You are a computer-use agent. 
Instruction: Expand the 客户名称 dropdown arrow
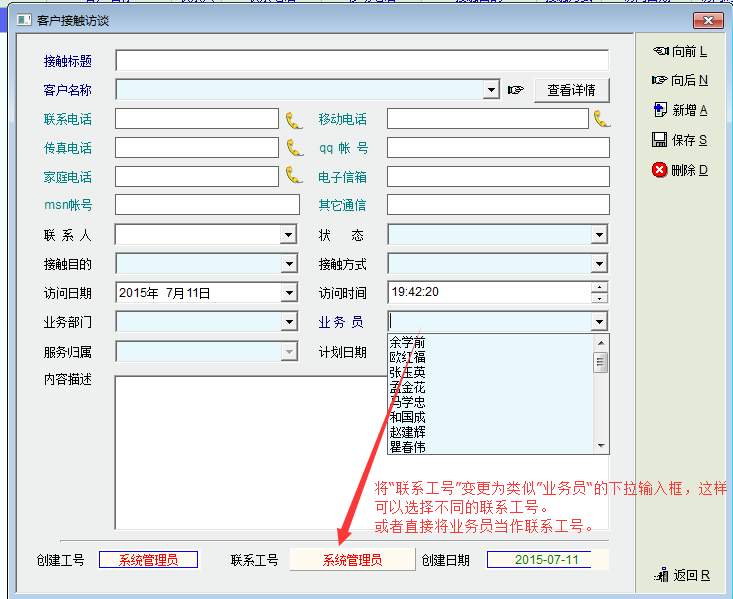[491, 91]
